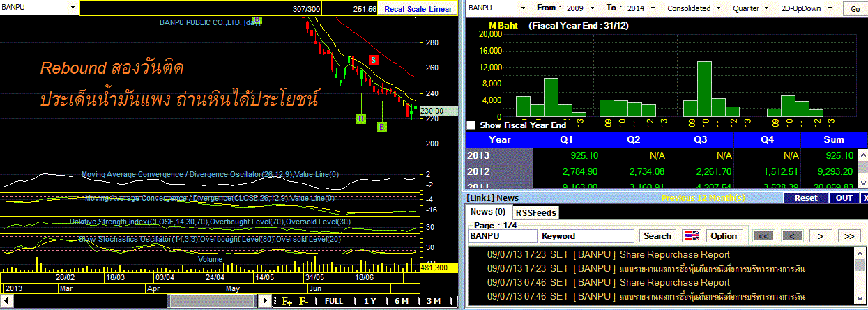This screenshot has height=310, width=868.
Task: Select the 2012 year row
Action: [499, 171]
